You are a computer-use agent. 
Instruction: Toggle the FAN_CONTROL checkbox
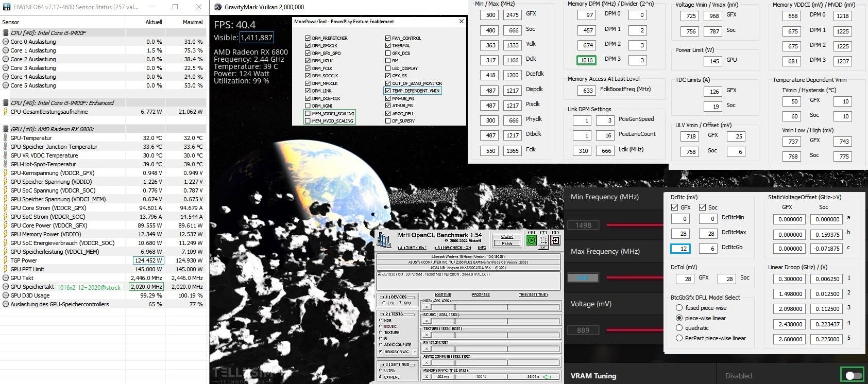(x=388, y=38)
